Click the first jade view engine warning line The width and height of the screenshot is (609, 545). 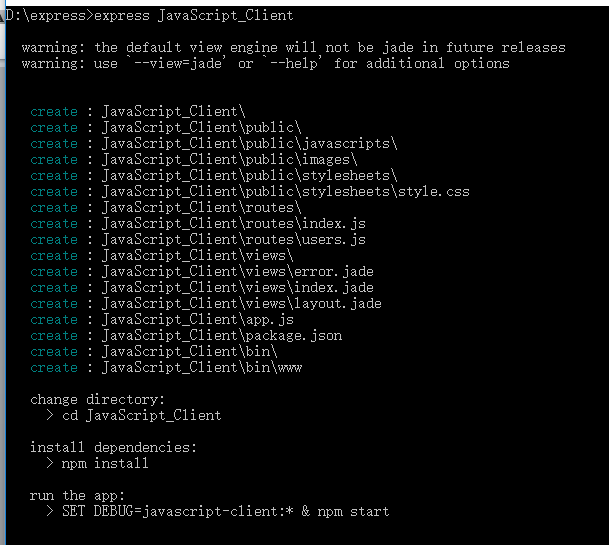pyautogui.click(x=293, y=48)
